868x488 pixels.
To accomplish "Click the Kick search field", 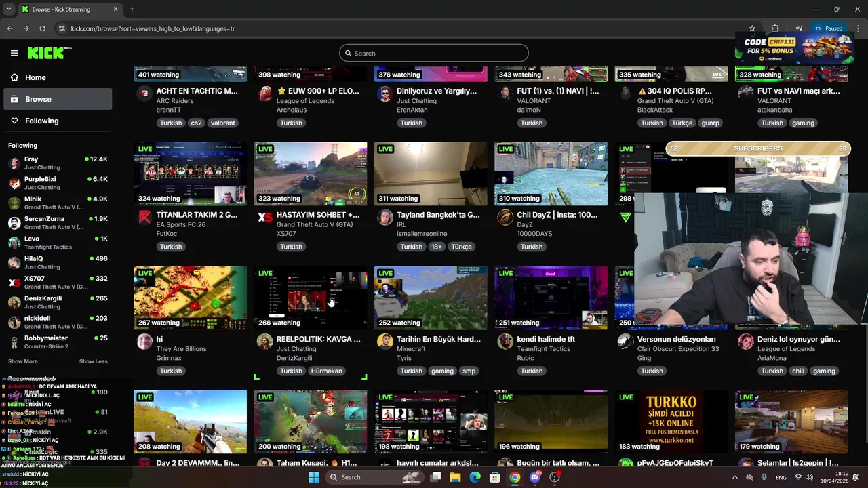I will tap(434, 53).
